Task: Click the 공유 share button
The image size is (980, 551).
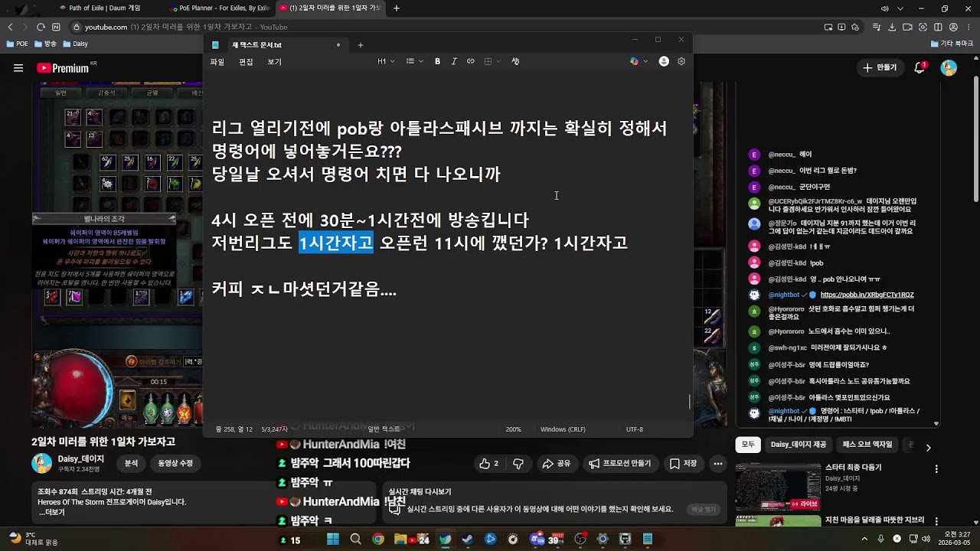Action: (557, 463)
